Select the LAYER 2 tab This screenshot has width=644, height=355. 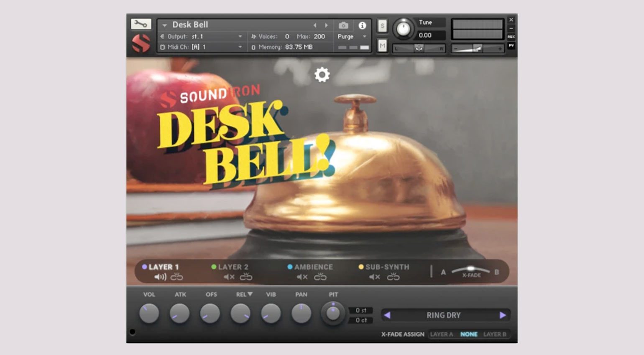[233, 267]
